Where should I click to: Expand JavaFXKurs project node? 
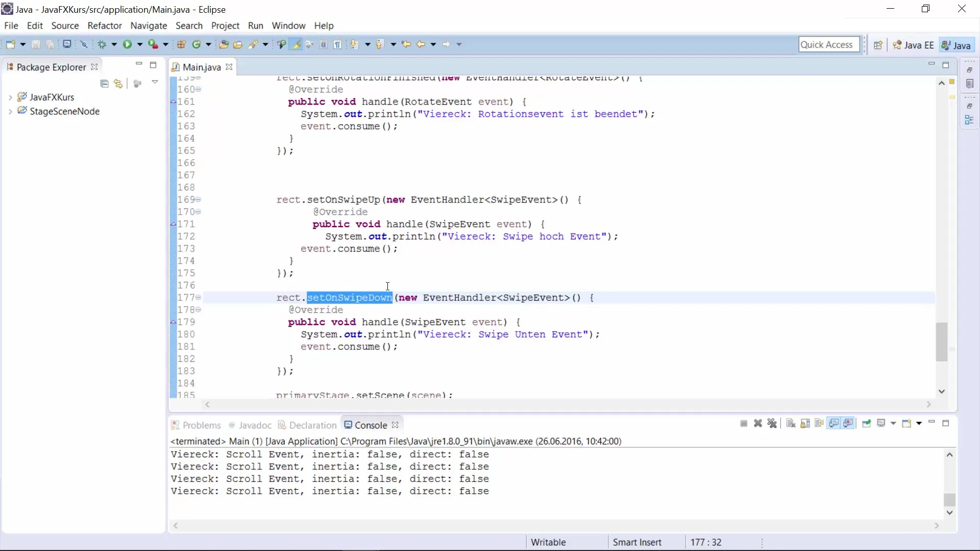[10, 97]
